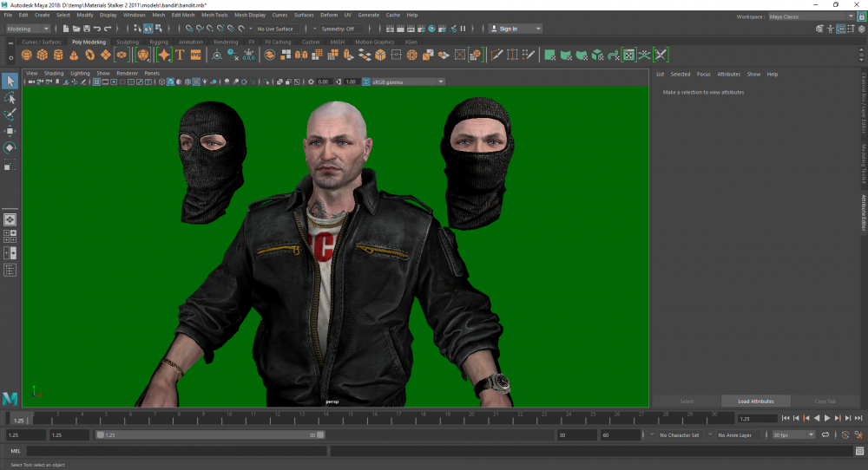The height and width of the screenshot is (470, 868).
Task: Toggle smooth shade all in viewport
Action: click(170, 82)
